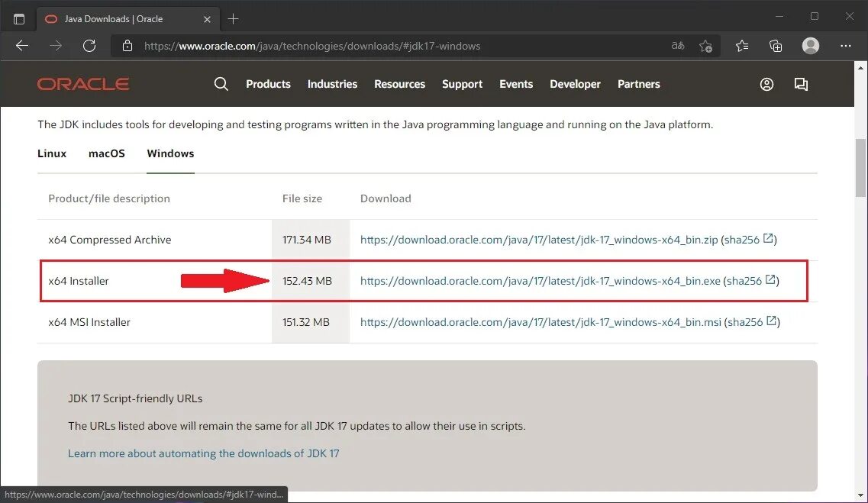
Task: Open Oracle chat contact icon
Action: click(x=801, y=84)
